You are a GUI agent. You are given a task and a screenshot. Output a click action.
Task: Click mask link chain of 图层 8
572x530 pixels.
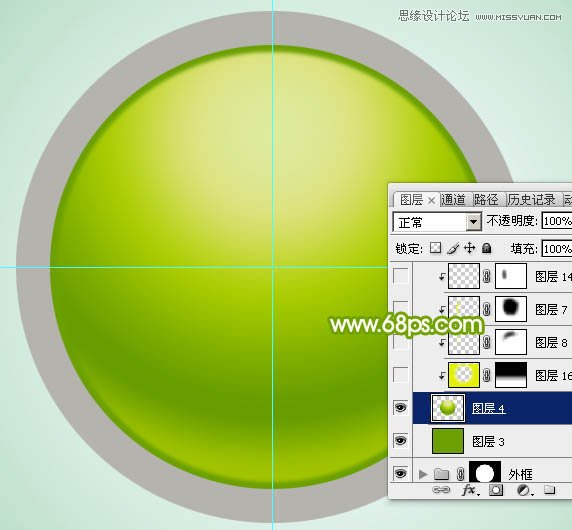click(486, 342)
